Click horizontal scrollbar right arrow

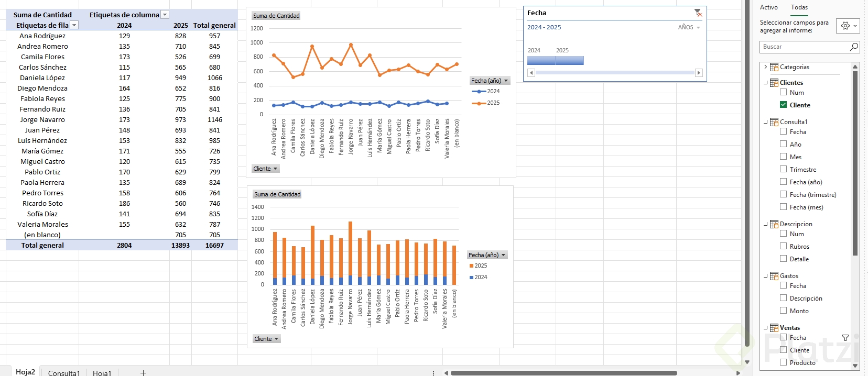[x=738, y=373]
